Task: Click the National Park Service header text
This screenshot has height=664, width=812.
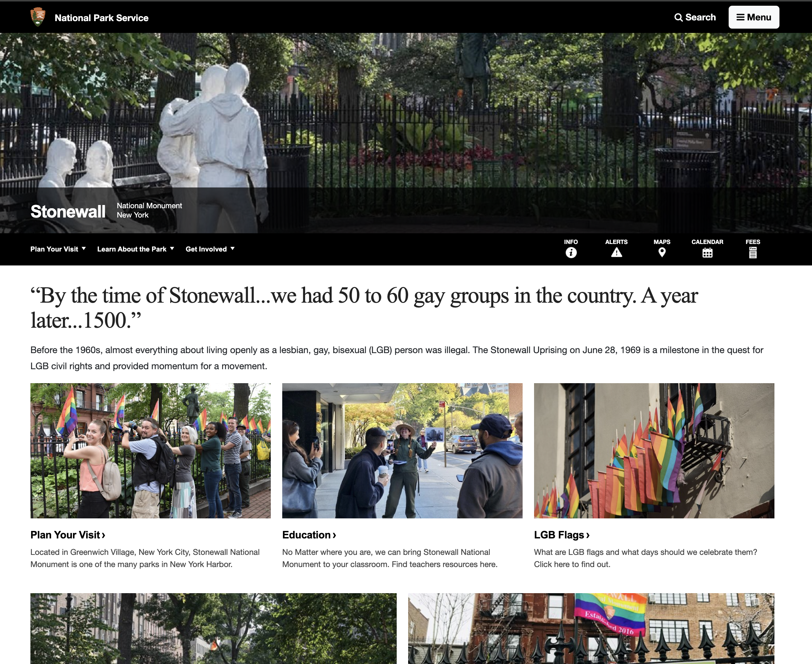Action: [101, 18]
